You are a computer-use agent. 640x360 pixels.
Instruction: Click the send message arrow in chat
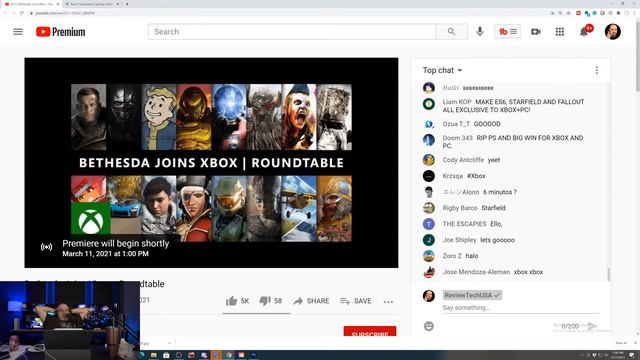tap(592, 326)
